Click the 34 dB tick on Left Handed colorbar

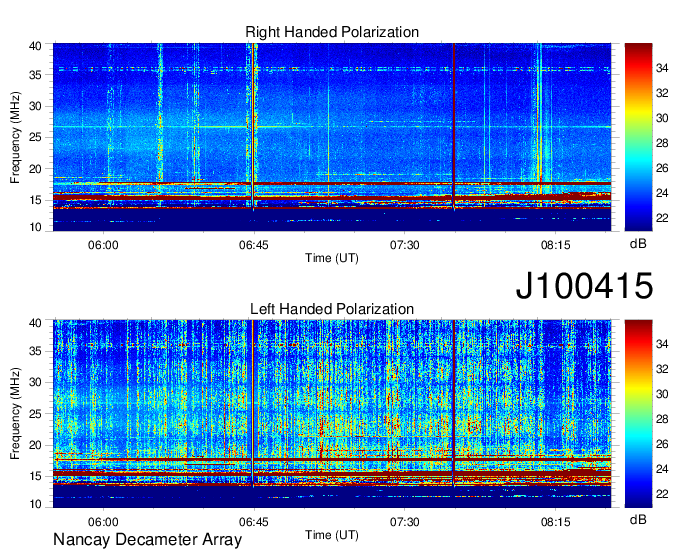click(x=662, y=345)
